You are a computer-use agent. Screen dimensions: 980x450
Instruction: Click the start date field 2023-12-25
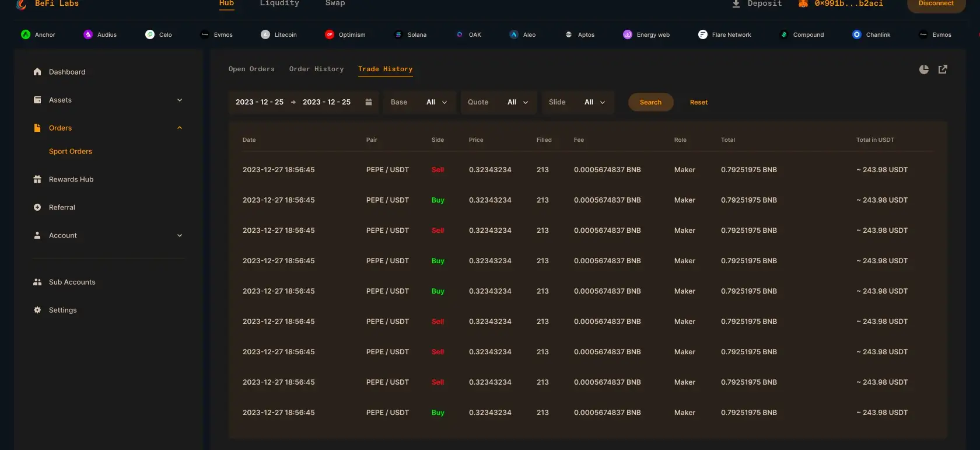pyautogui.click(x=260, y=102)
